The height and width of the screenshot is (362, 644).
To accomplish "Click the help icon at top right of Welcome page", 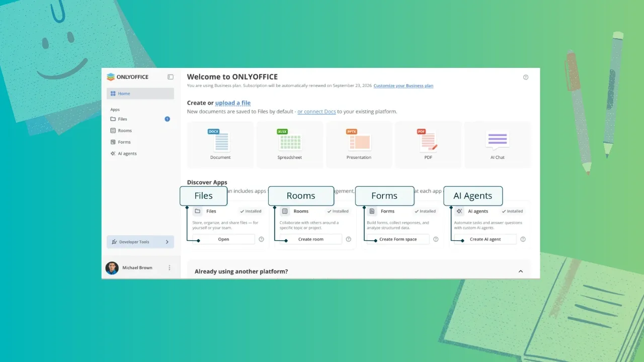I will coord(526,77).
